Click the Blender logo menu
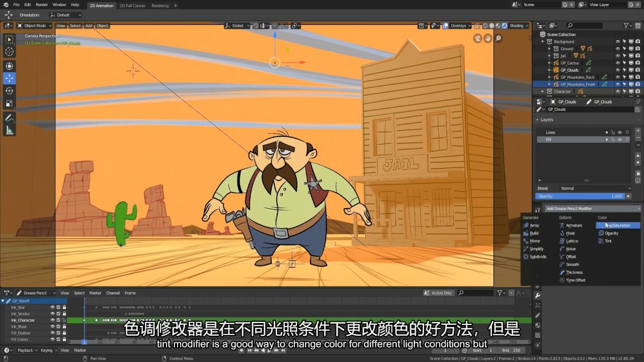This screenshot has width=644, height=362. coord(6,5)
